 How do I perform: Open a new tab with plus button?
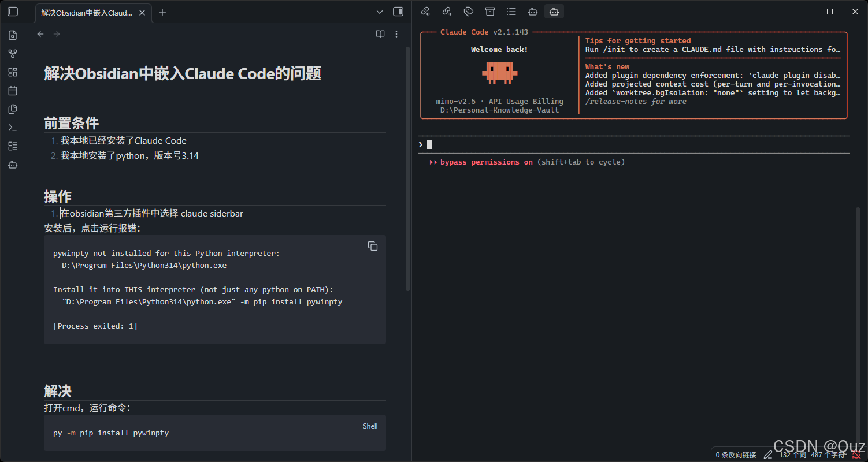(162, 12)
